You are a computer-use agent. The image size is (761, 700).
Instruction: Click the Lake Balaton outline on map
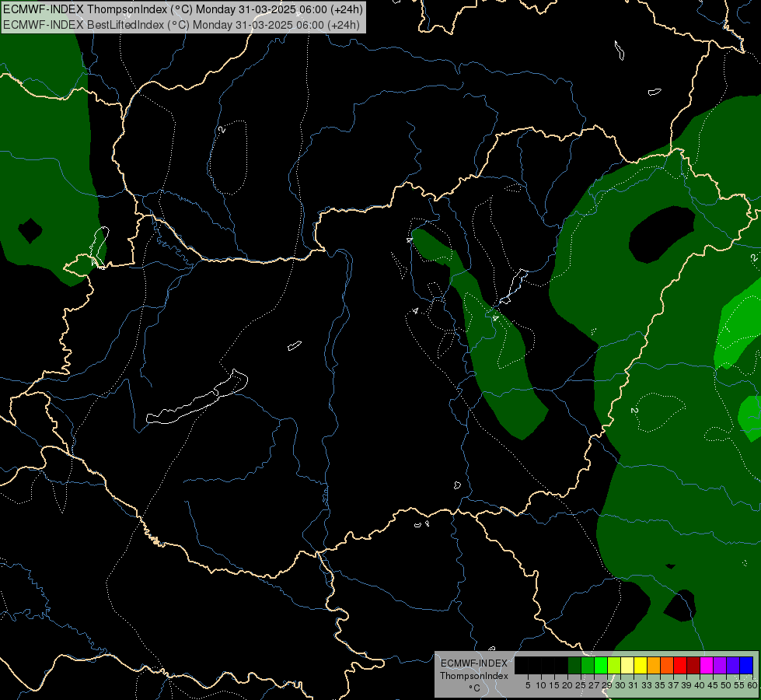[197, 397]
